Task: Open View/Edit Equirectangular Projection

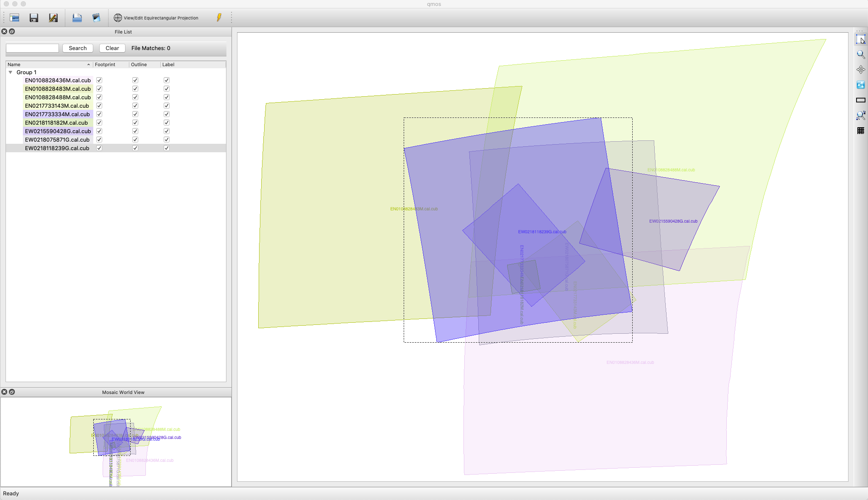Action: coord(156,18)
